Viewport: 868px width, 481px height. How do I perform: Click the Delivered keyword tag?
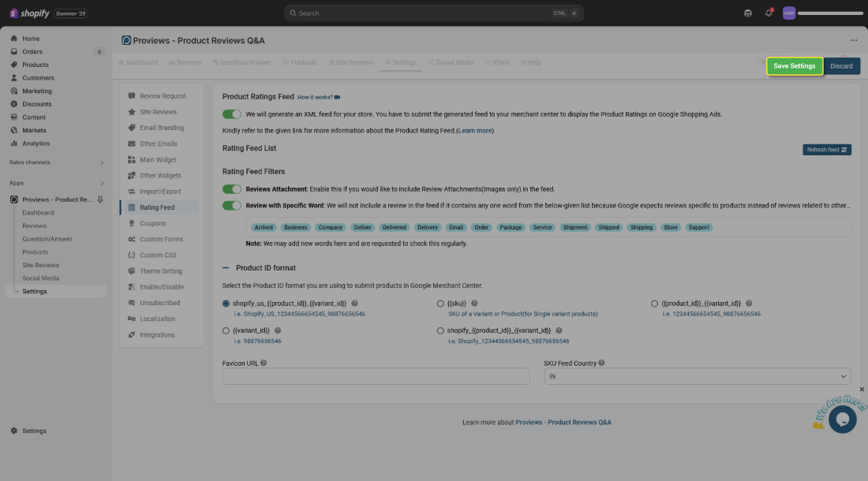[x=394, y=228]
